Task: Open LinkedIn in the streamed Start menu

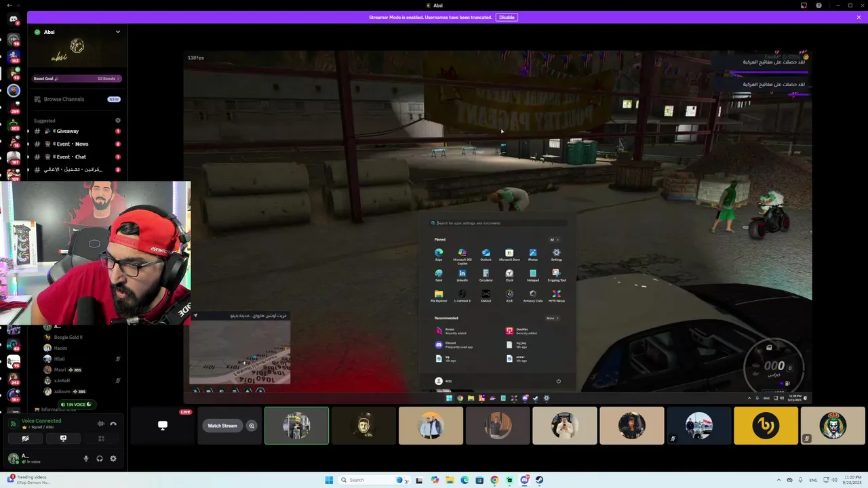Action: pos(462,275)
